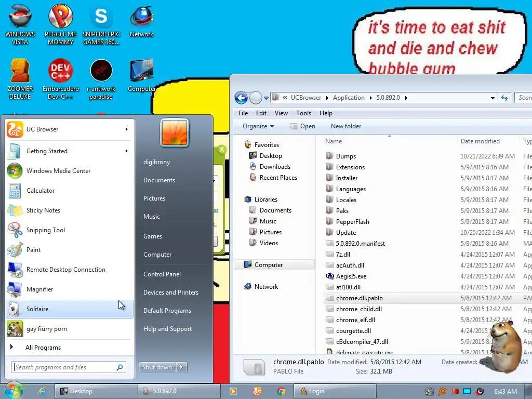Open Control Panel from the Start menu
This screenshot has height=399, width=532.
pyautogui.click(x=162, y=274)
